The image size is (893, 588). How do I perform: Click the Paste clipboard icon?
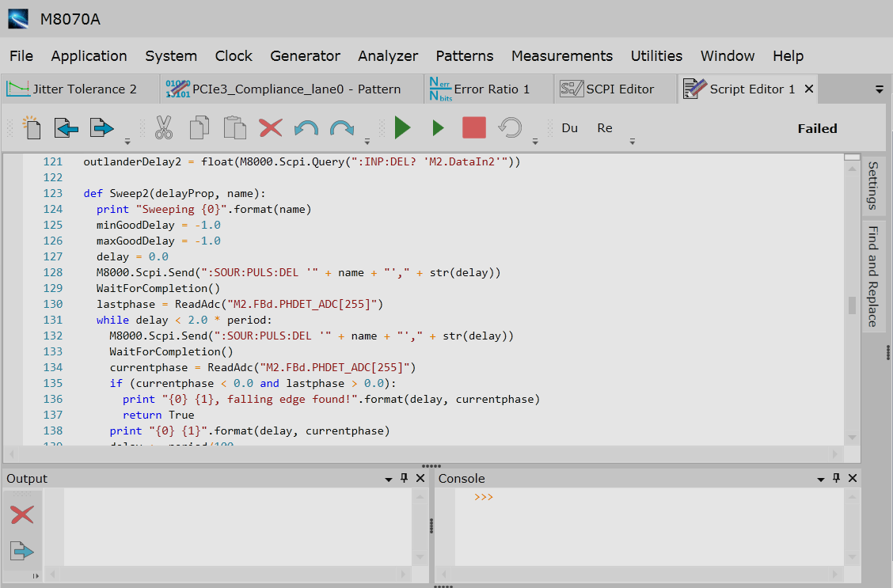coord(234,127)
